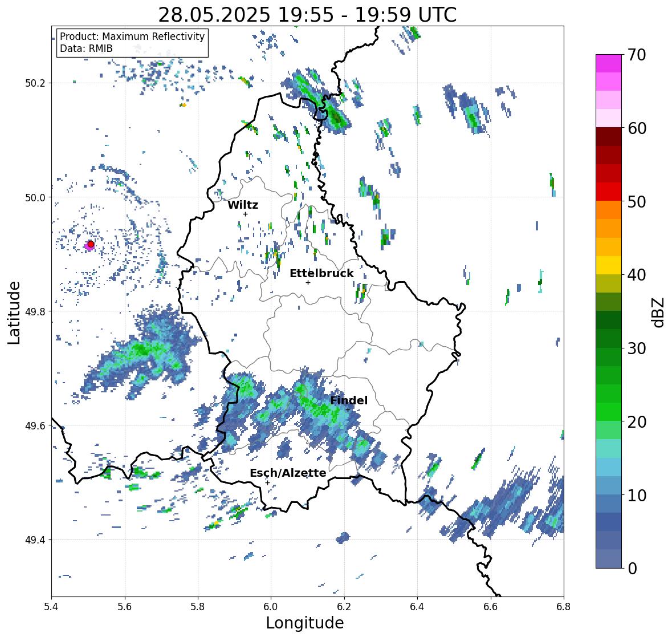Click the 5.4 longitude tick label
The height and width of the screenshot is (637, 672).
(x=51, y=607)
